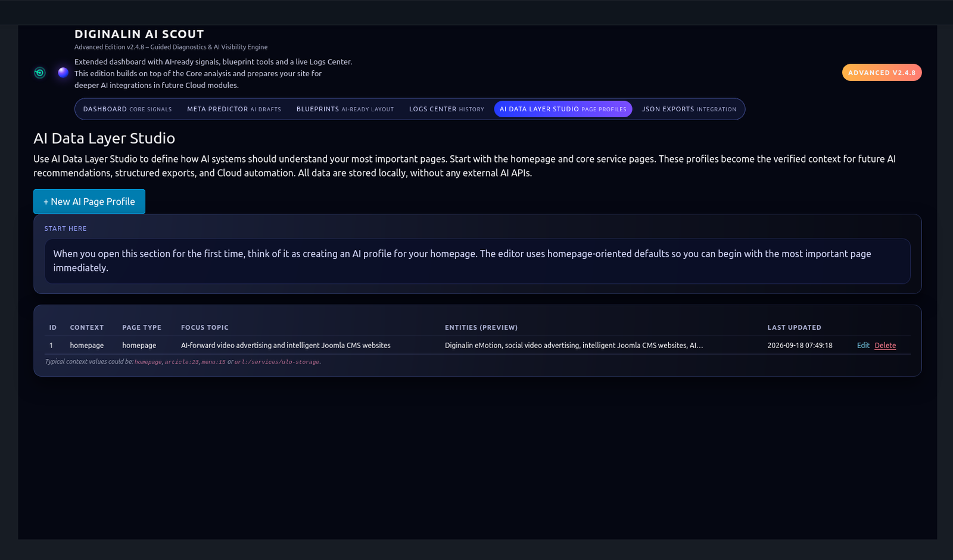The image size is (953, 560).
Task: Click the entities preview cell text
Action: (x=574, y=345)
